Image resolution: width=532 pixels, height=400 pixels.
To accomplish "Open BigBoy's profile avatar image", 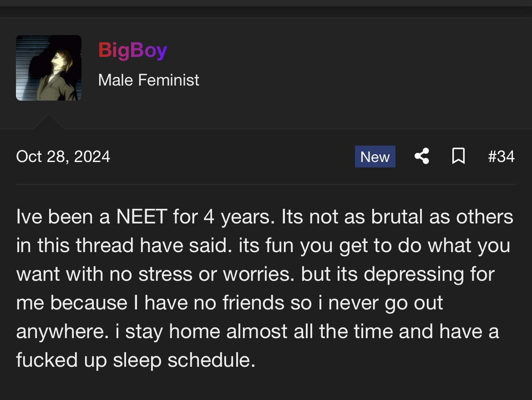I will (x=49, y=68).
